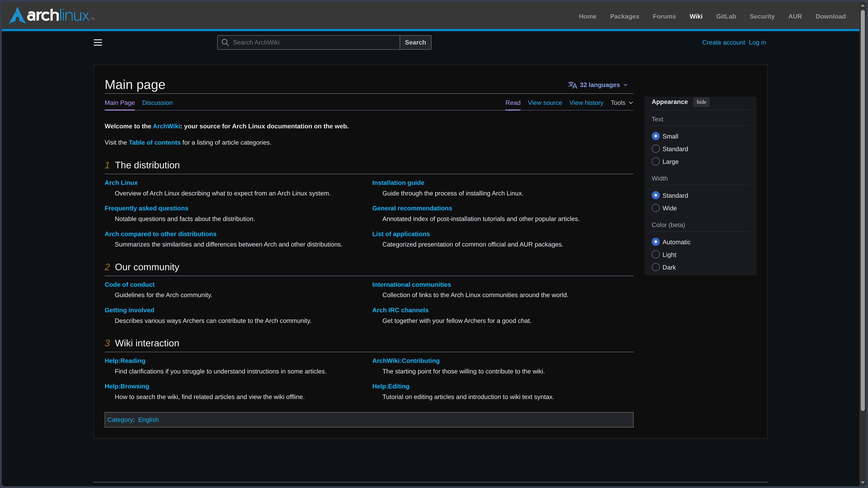Switch to the Main Page tab
The height and width of the screenshot is (488, 868).
(x=120, y=103)
